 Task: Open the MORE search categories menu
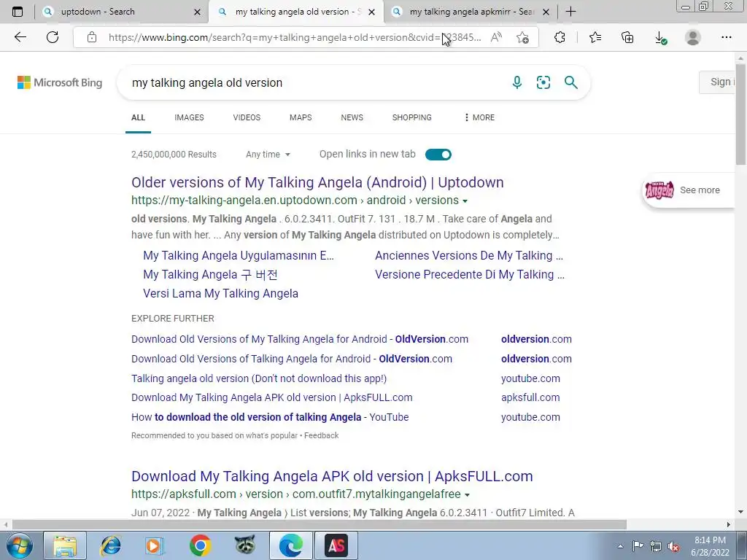tap(479, 117)
